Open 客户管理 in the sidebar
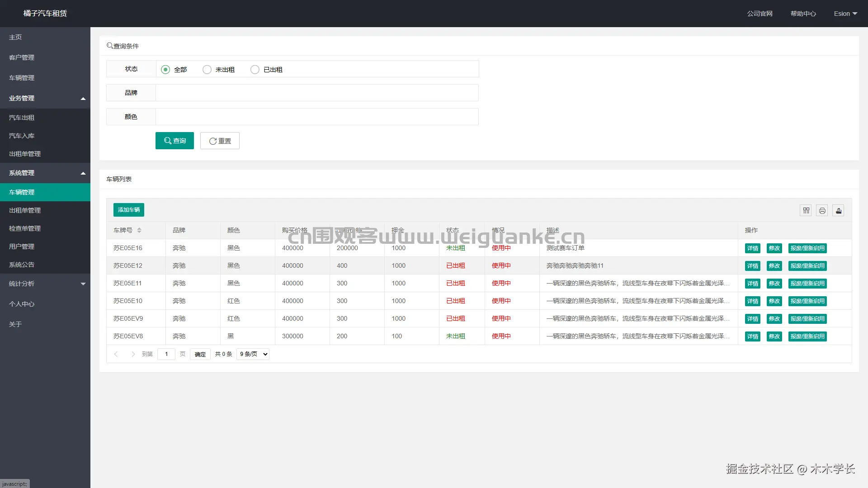The image size is (868, 488). coord(45,57)
